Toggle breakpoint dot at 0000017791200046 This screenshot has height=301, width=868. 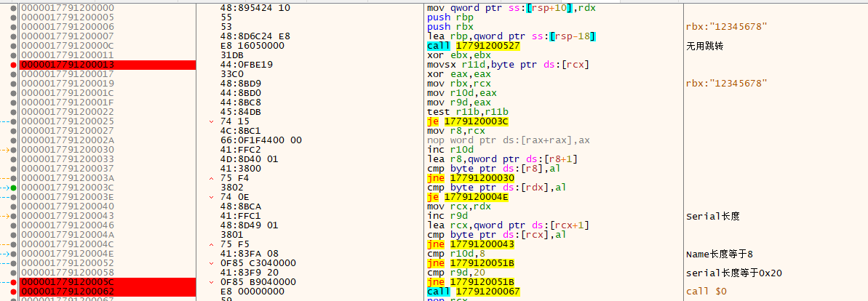[14, 225]
